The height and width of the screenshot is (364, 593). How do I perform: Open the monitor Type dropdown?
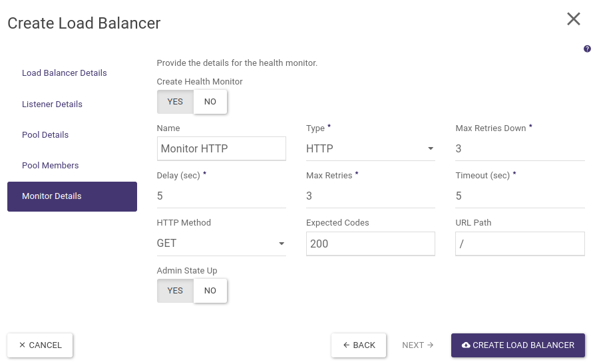pyautogui.click(x=370, y=148)
